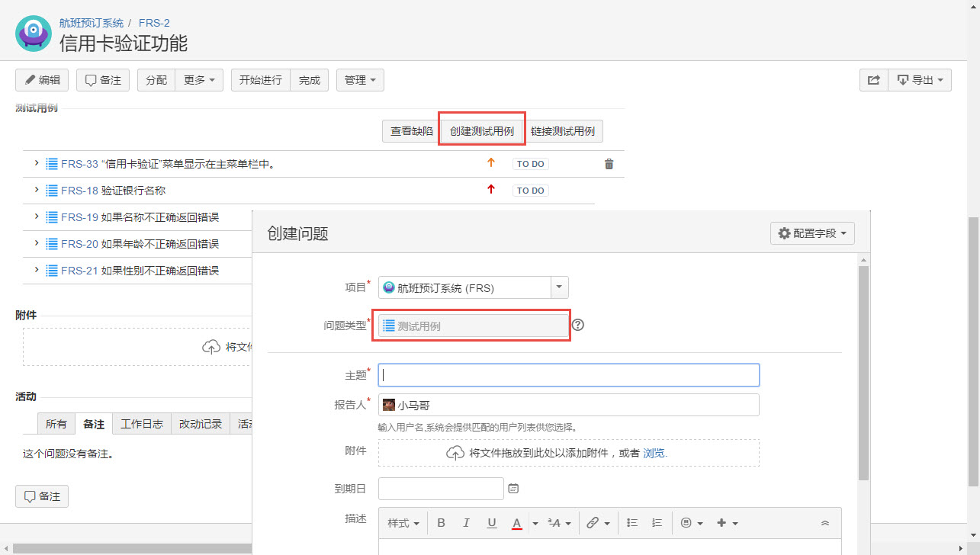Click the cloud upload icon in dialog attachment area
The height and width of the screenshot is (555, 980).
click(x=455, y=453)
